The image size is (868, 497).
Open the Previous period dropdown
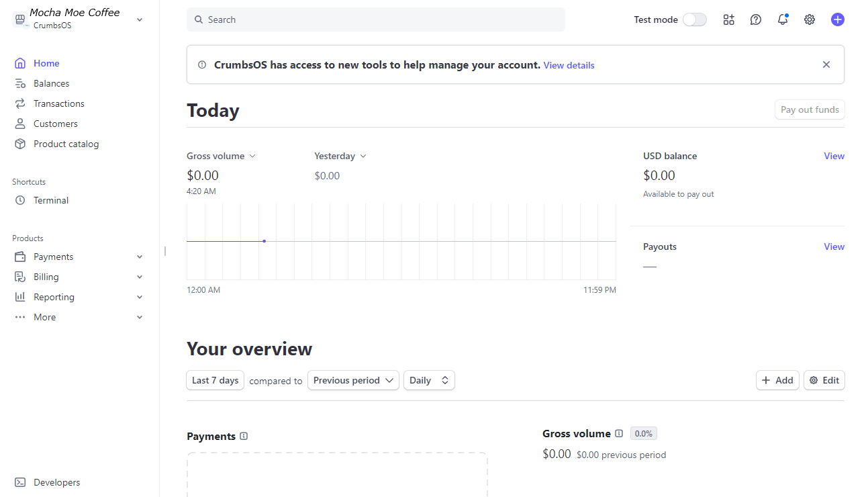click(353, 380)
